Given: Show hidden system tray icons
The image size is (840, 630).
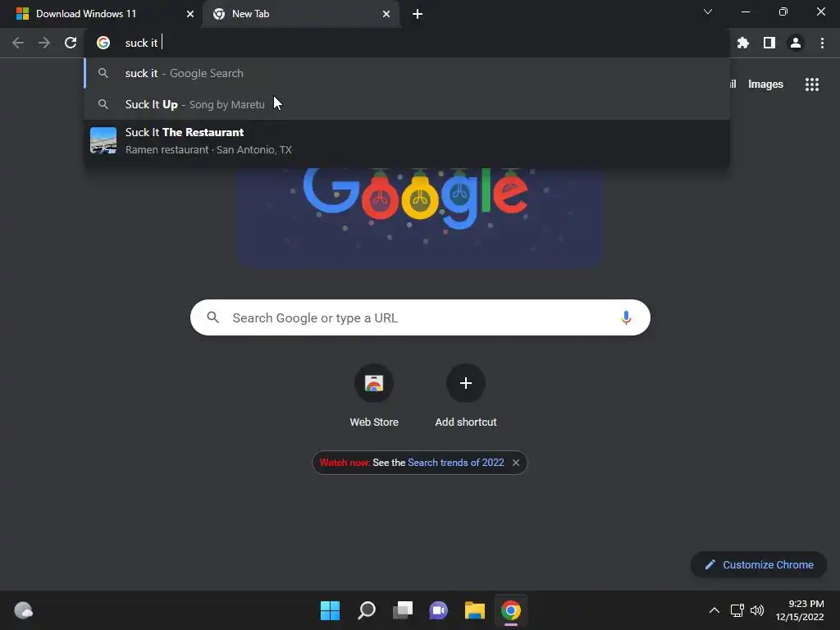Looking at the screenshot, I should pyautogui.click(x=714, y=610).
